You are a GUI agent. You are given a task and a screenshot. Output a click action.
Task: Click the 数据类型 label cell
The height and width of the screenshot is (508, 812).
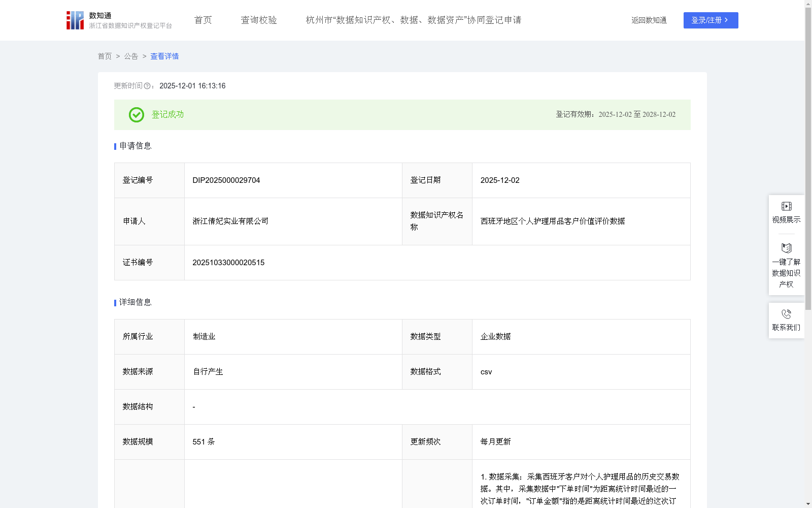[x=437, y=337]
